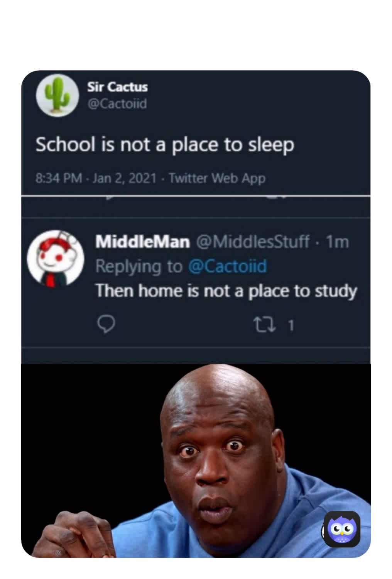Open the MiddleMan display name

(x=143, y=242)
